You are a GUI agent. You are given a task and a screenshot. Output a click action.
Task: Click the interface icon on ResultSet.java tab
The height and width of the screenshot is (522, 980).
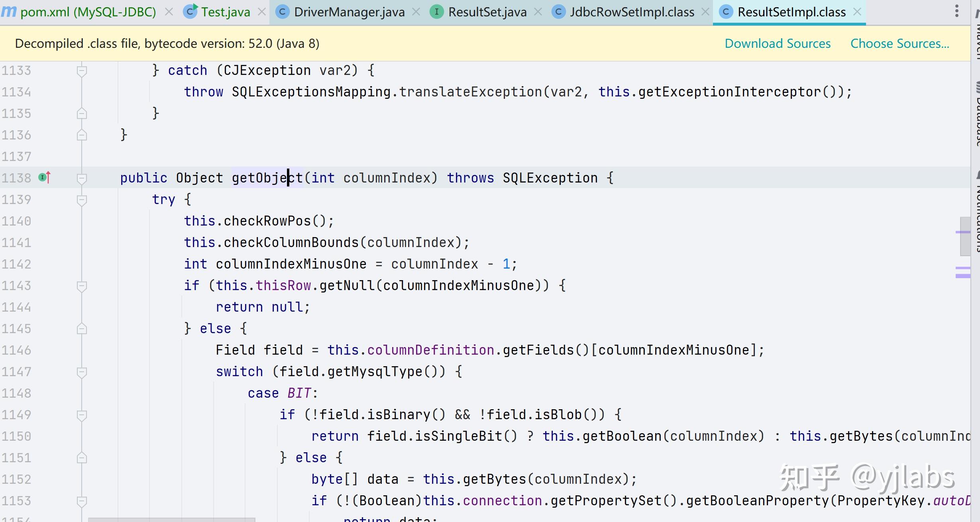click(437, 12)
